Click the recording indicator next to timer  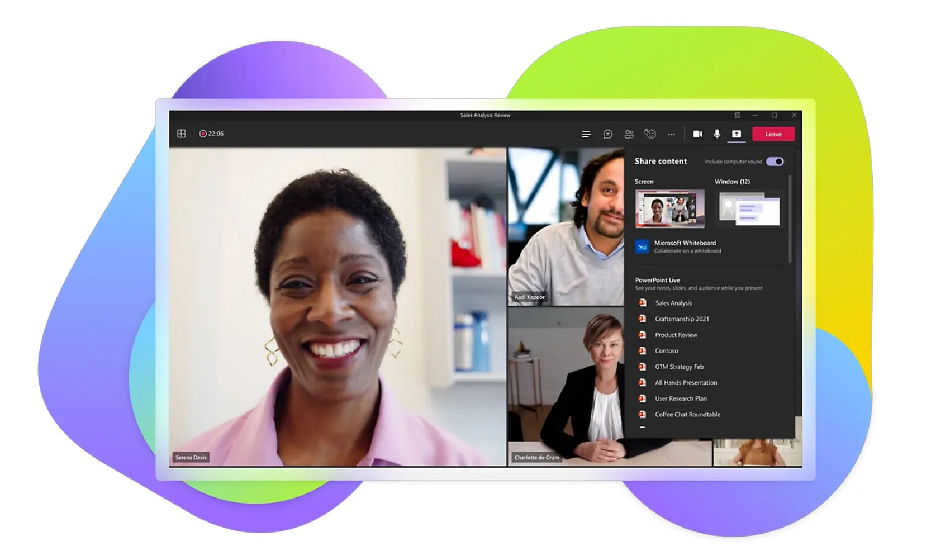(x=203, y=134)
